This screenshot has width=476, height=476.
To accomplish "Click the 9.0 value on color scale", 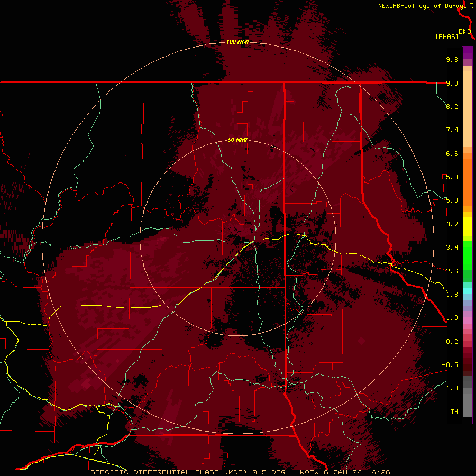I will tap(452, 83).
